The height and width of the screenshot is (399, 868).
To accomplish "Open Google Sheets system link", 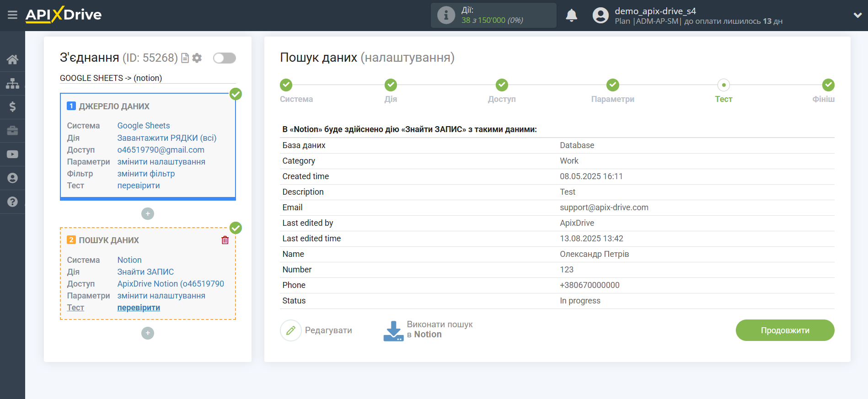I will [x=144, y=126].
